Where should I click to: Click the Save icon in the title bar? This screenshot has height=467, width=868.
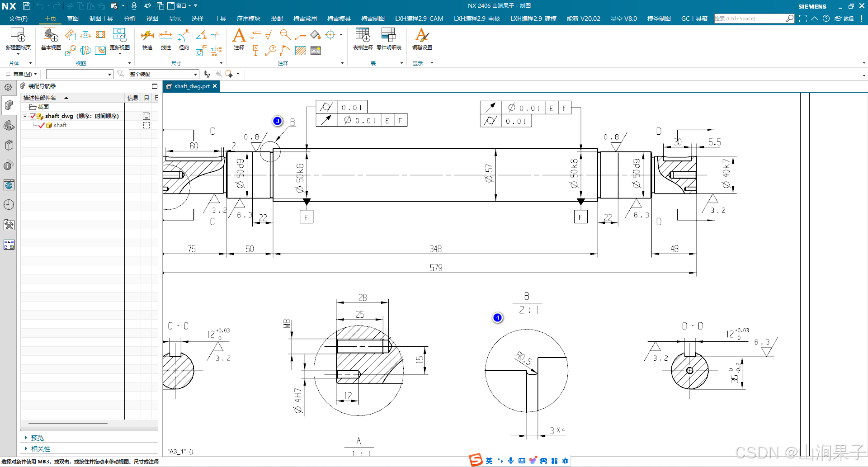(27, 6)
